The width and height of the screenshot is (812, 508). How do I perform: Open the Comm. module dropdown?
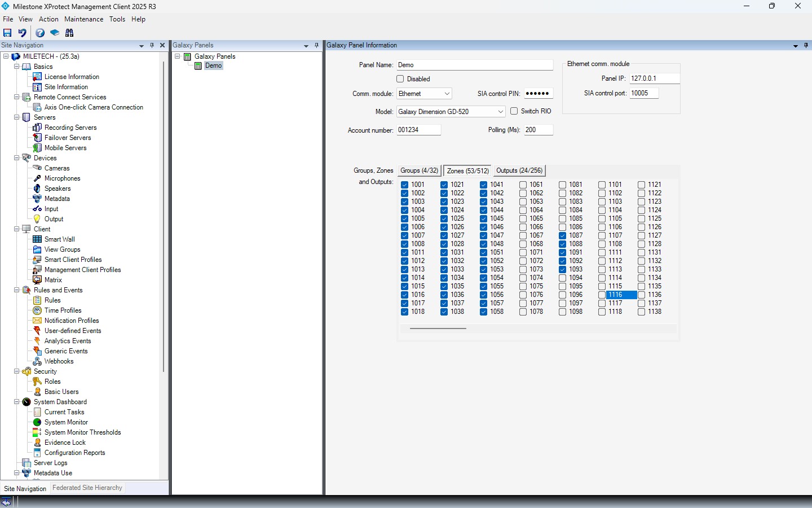tap(447, 94)
